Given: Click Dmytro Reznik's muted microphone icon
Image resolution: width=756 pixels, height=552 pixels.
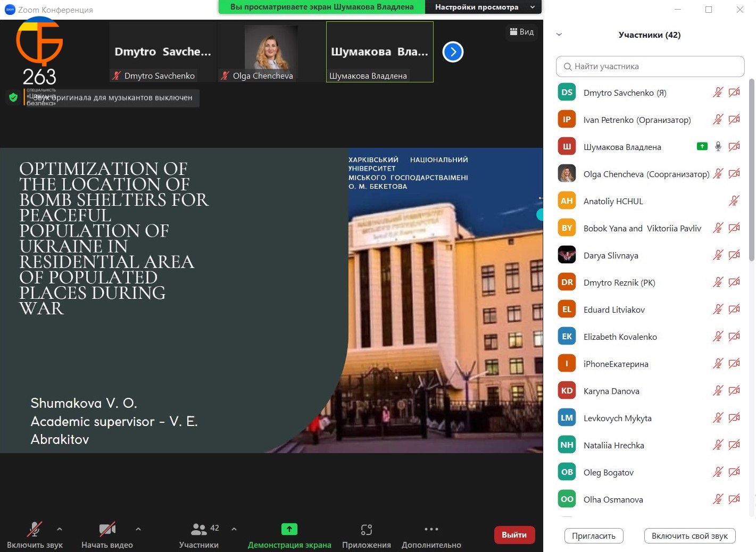Looking at the screenshot, I should (718, 282).
